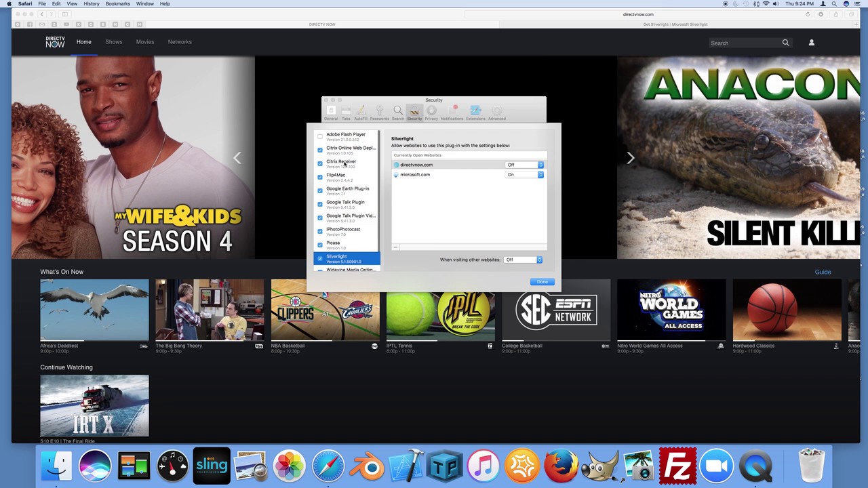Enable the Adobe Flash Player plug-in checkbox

[x=320, y=136]
